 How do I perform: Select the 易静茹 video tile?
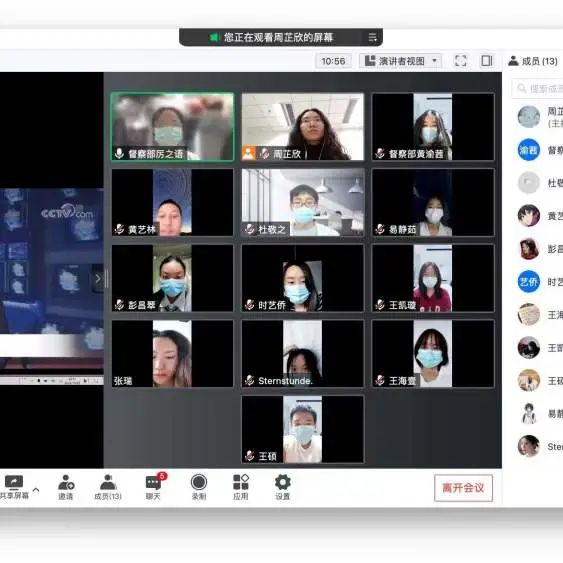(433, 203)
